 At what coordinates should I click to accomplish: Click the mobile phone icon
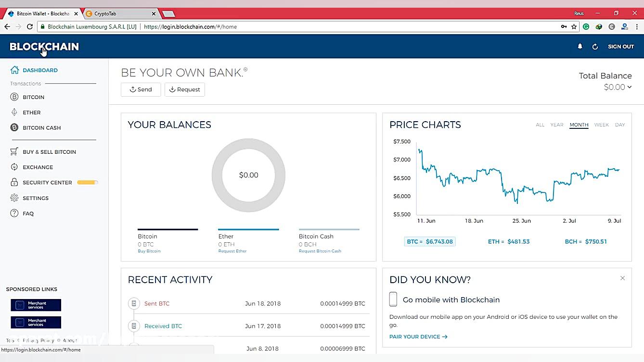[x=393, y=300]
